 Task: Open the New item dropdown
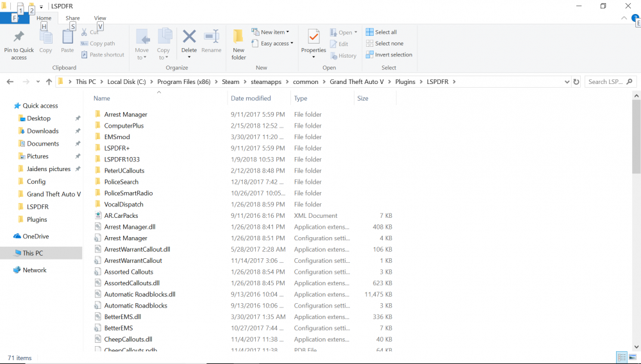click(271, 32)
